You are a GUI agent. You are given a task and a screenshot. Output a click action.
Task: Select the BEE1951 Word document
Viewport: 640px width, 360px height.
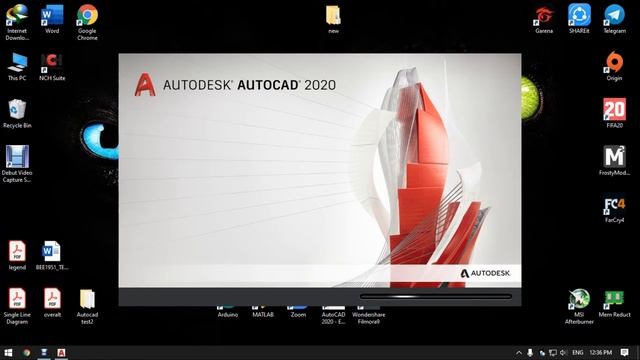pos(52,256)
